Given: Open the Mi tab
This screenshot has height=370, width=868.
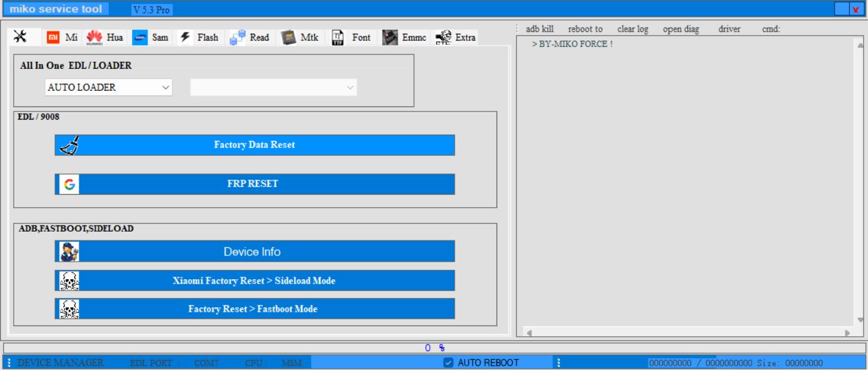Looking at the screenshot, I should [63, 38].
